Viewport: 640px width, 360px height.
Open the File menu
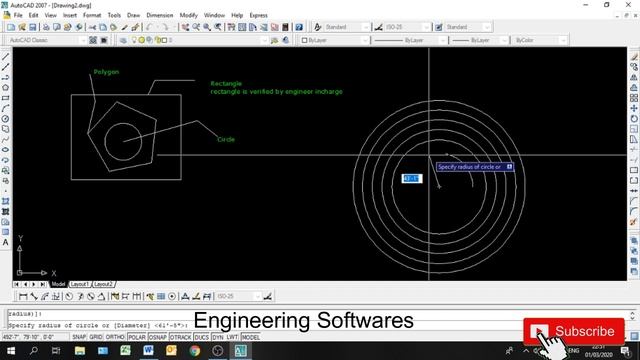(18, 16)
